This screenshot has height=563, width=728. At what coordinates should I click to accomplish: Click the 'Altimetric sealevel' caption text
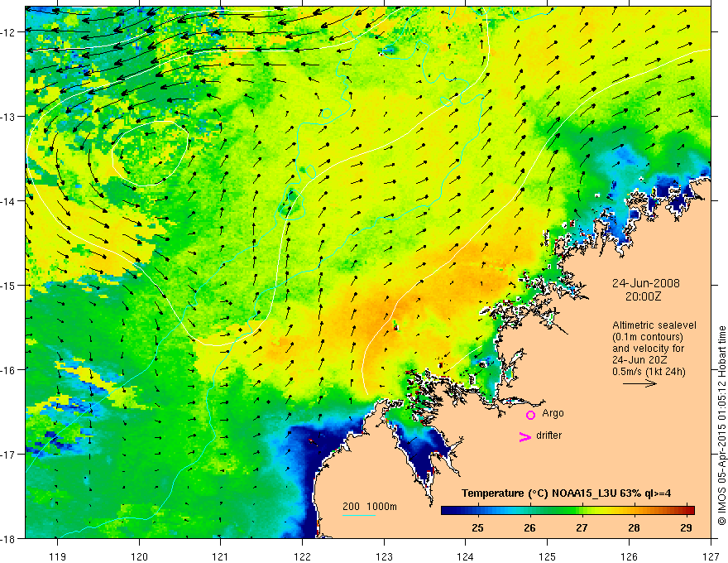(x=654, y=325)
